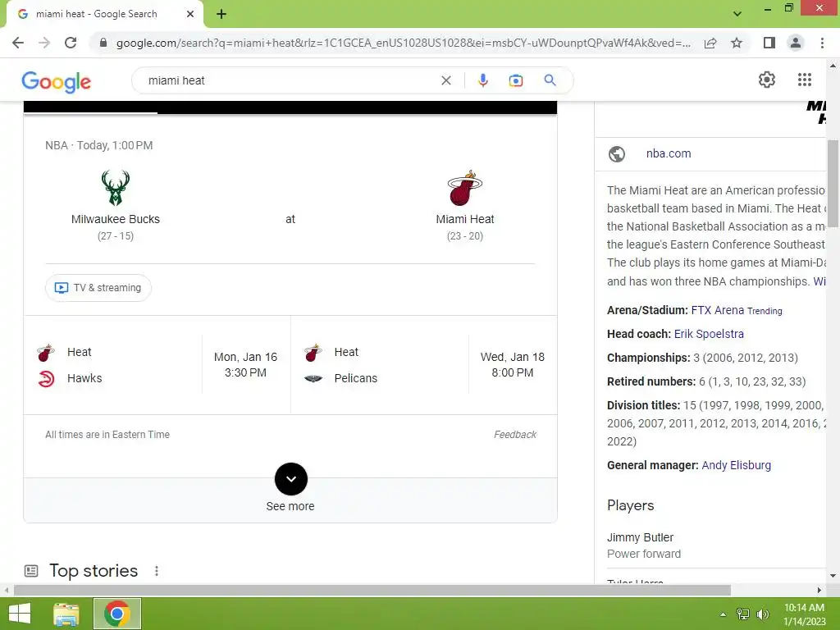Screen dimensions: 840x630
Task: Open the Chrome three-dot menu
Action: point(822,43)
